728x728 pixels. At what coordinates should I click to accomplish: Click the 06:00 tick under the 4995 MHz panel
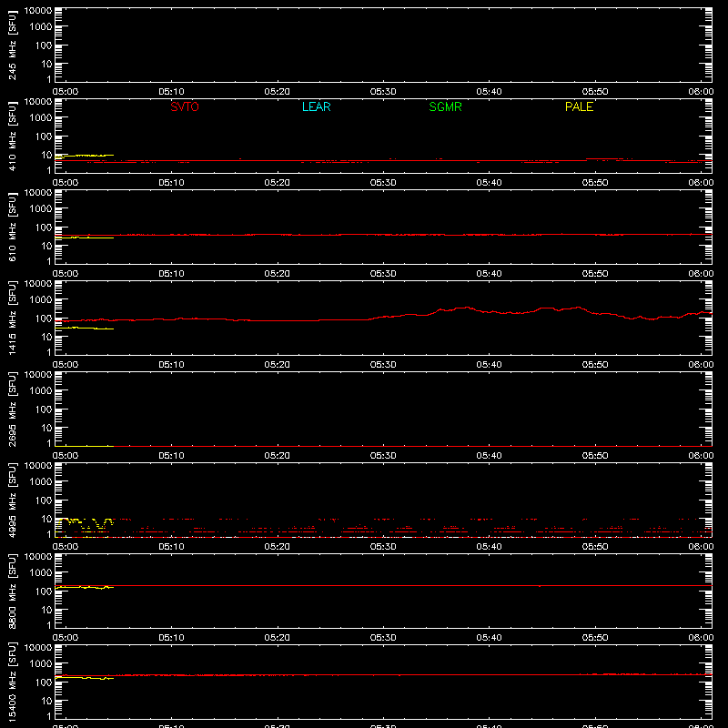[701, 547]
